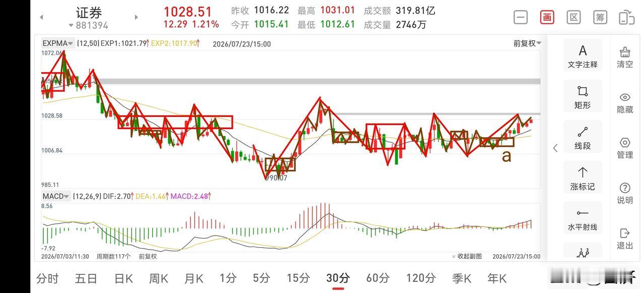The height and width of the screenshot is (293, 644).
Task: Toggle drawings visibility with 隐藏
Action: point(625,102)
